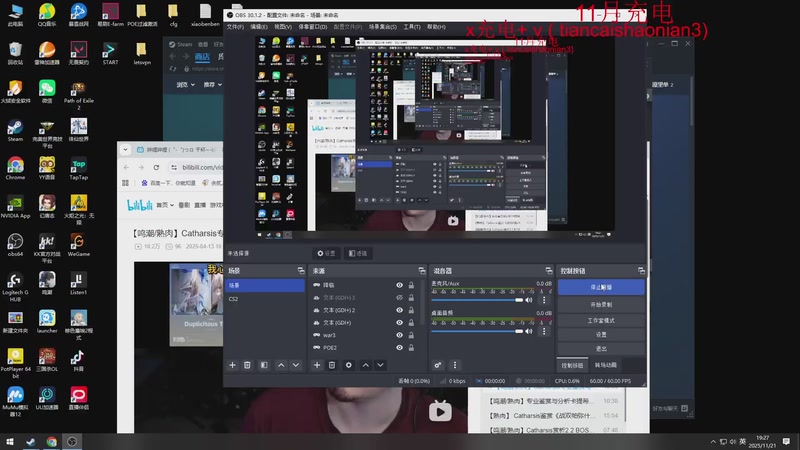Image resolution: width=800 pixels, height=450 pixels.
Task: Enable 工作室模式 studio mode
Action: [x=601, y=320]
